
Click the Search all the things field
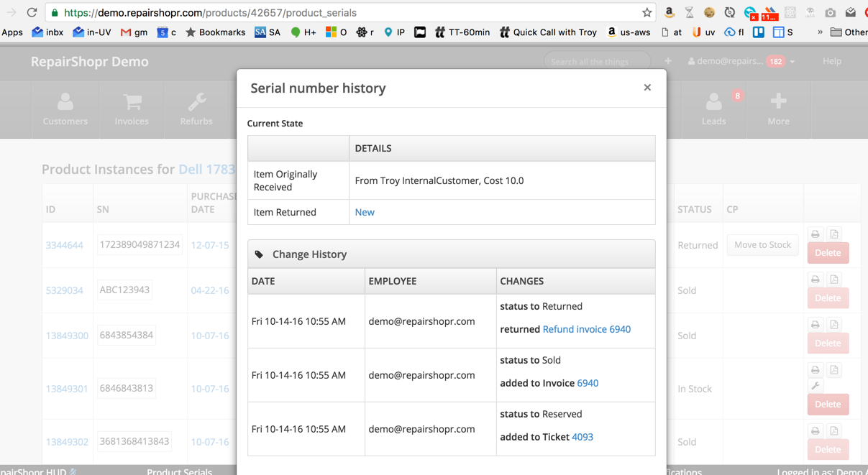596,62
